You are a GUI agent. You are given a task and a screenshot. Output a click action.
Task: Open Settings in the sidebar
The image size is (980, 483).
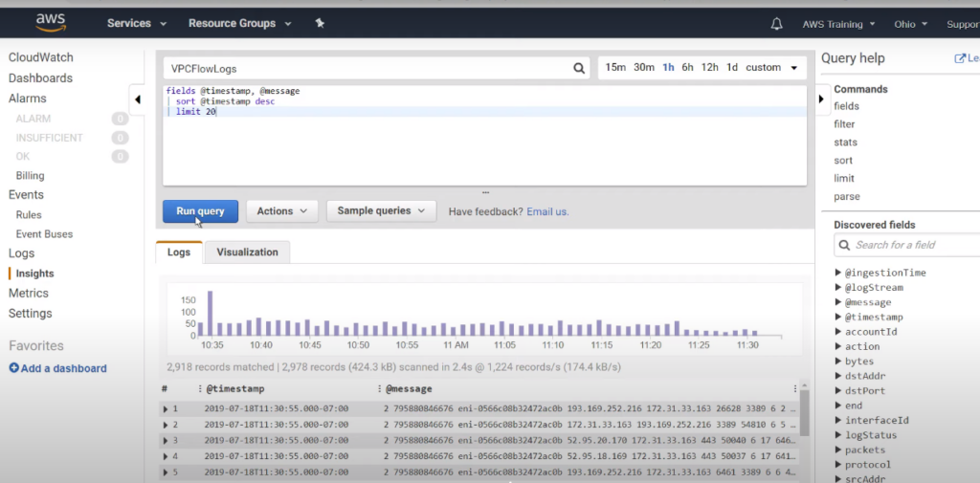(x=30, y=314)
